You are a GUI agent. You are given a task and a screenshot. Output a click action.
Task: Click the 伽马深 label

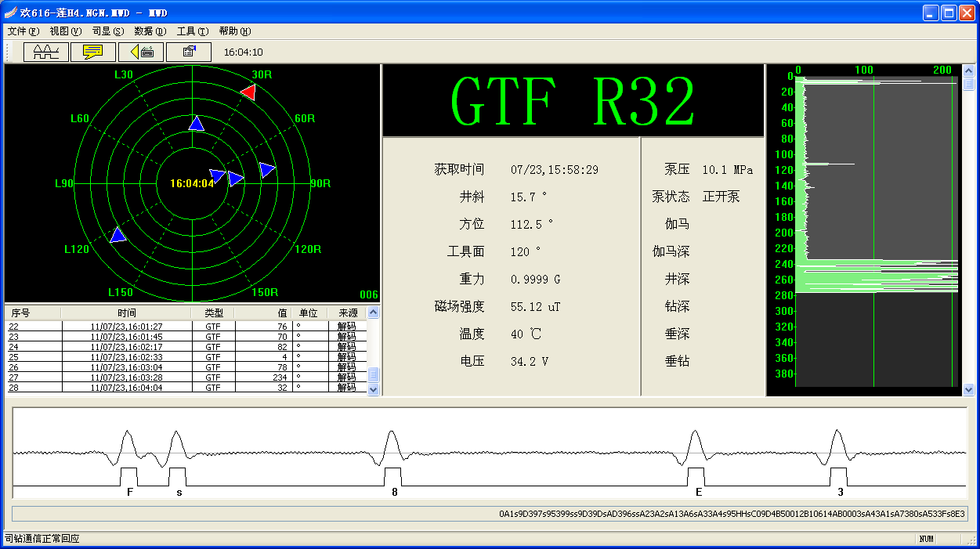[x=671, y=251]
